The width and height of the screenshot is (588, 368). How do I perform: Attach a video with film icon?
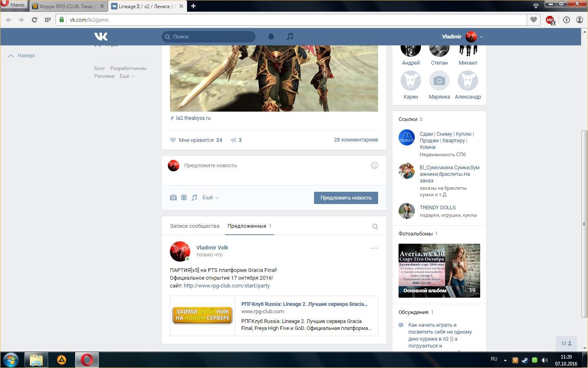[x=184, y=197]
